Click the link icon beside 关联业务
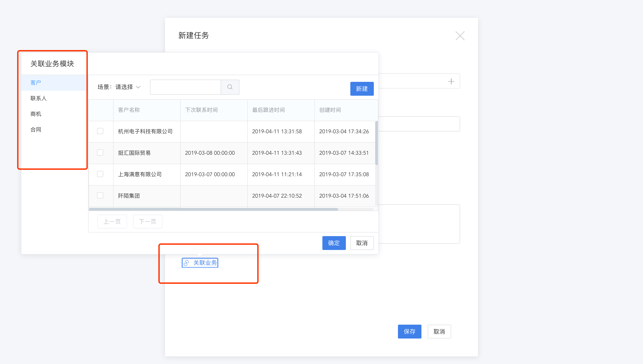 tap(186, 263)
